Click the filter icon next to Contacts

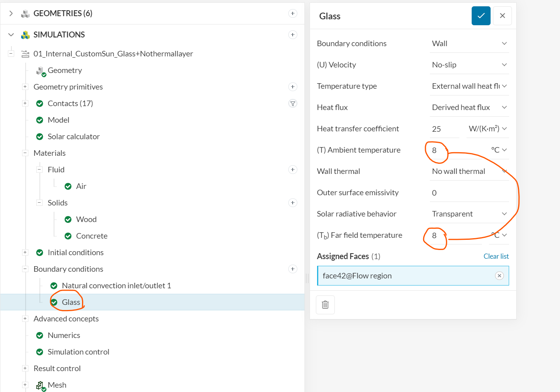tap(293, 103)
